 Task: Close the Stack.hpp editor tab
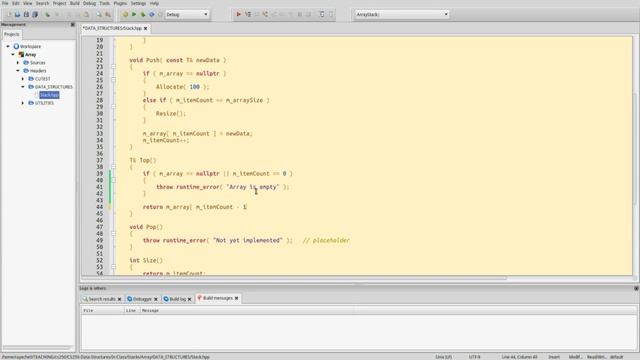click(x=145, y=28)
